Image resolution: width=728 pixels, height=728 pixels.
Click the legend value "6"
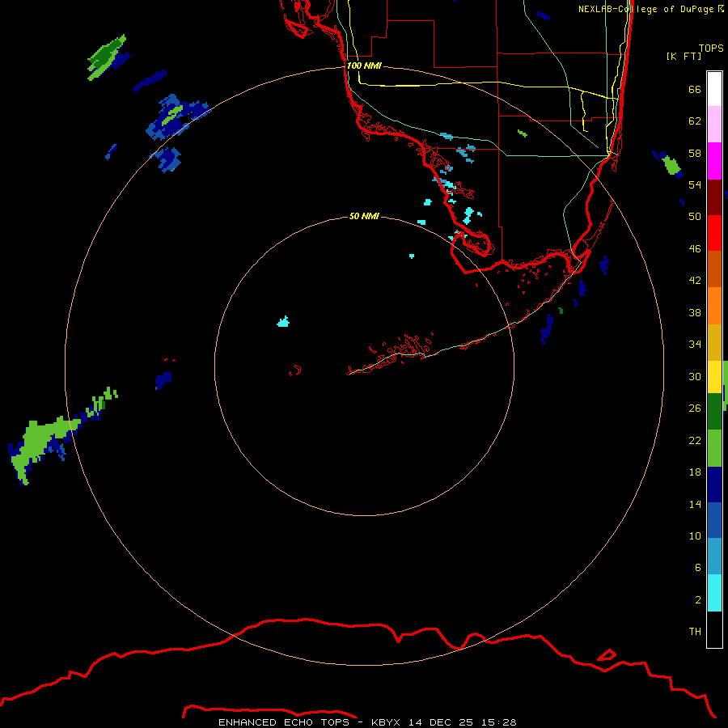(x=698, y=567)
